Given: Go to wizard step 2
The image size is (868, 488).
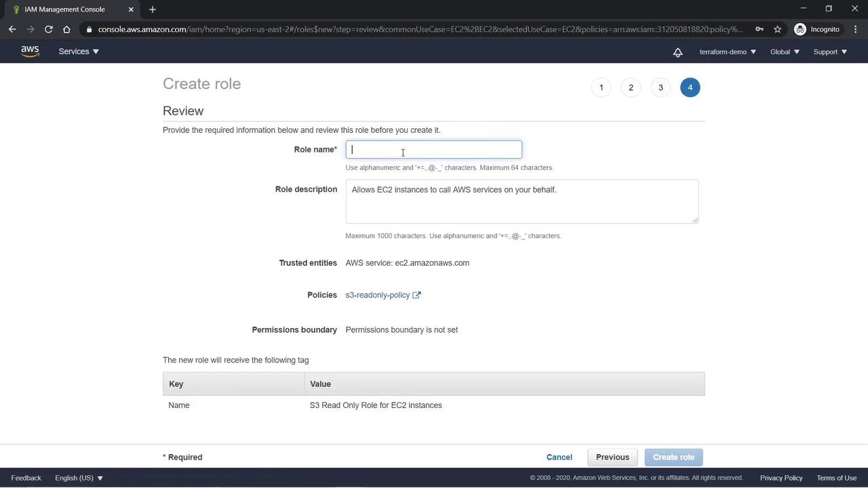Looking at the screenshot, I should point(631,87).
